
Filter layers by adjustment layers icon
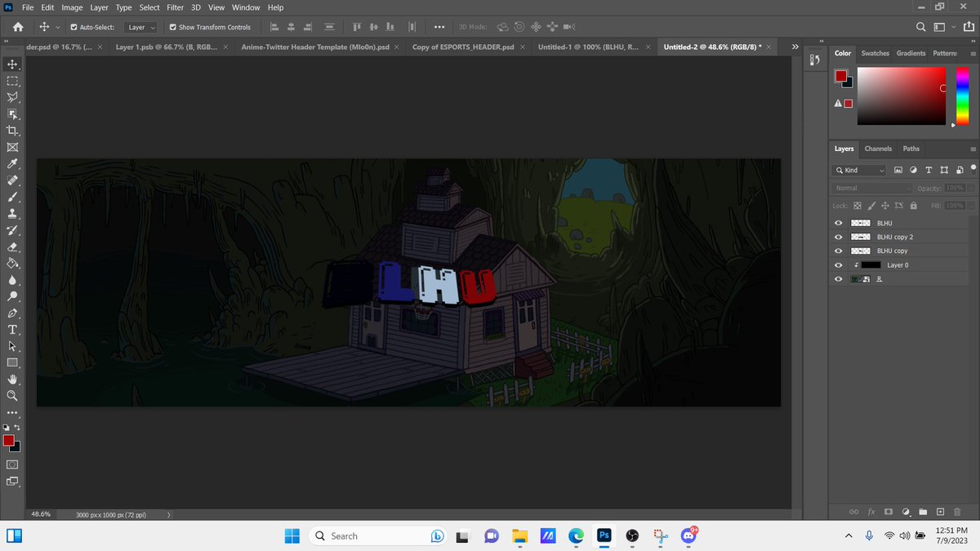point(913,170)
